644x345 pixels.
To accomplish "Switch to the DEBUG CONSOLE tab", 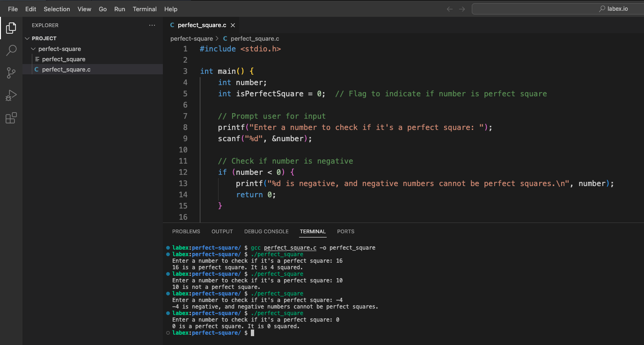I will (266, 231).
